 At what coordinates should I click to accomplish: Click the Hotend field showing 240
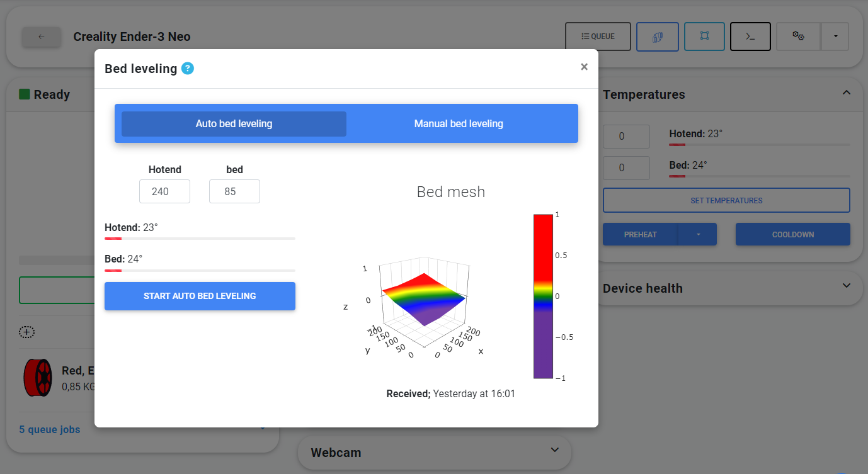(164, 191)
